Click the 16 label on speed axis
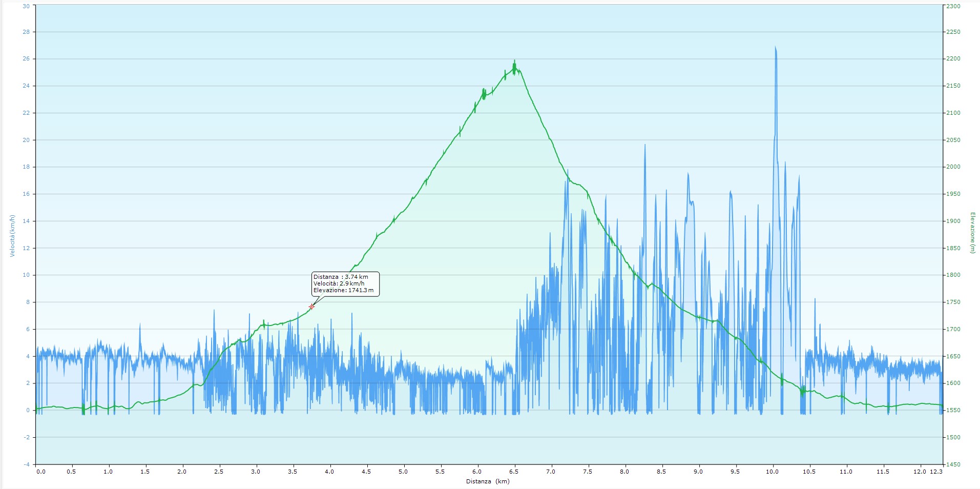The image size is (980, 489). coord(27,194)
